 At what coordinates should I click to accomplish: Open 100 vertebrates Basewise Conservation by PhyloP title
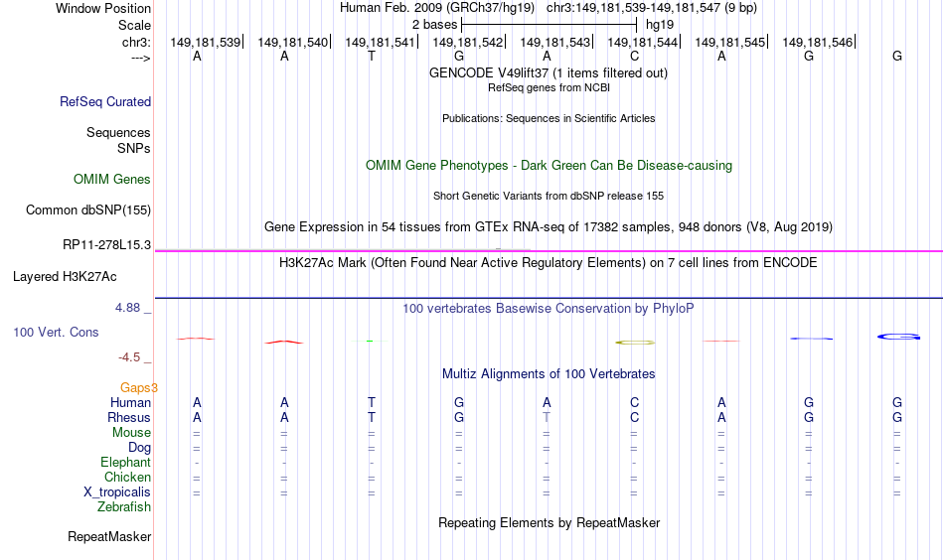[x=549, y=309]
